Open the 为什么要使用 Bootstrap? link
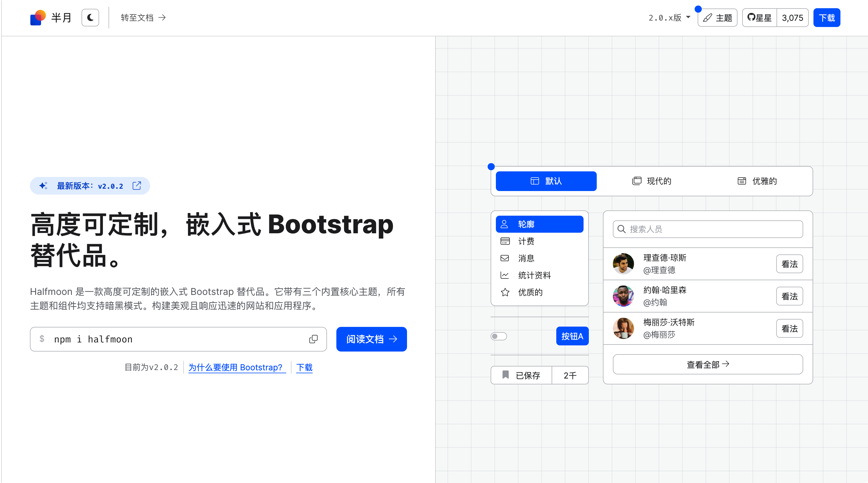Screen dimensions: 868x483 click(x=235, y=367)
